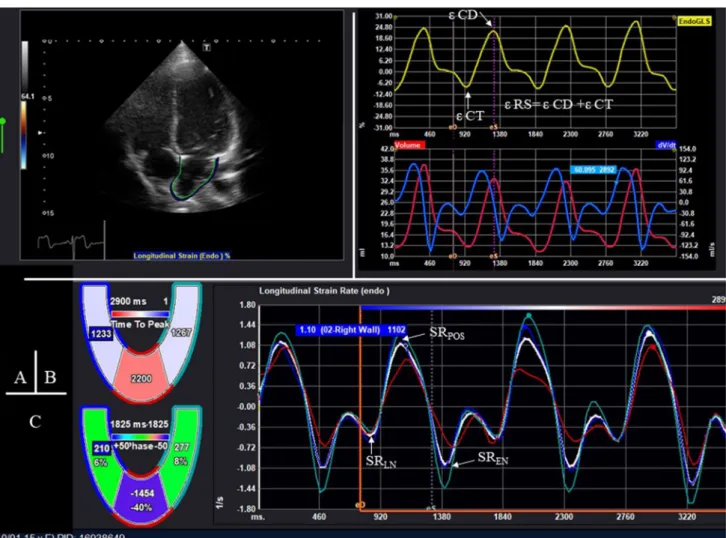Click the color velocity scale labeled 64.1
This screenshot has width=726, height=538.
24,135
